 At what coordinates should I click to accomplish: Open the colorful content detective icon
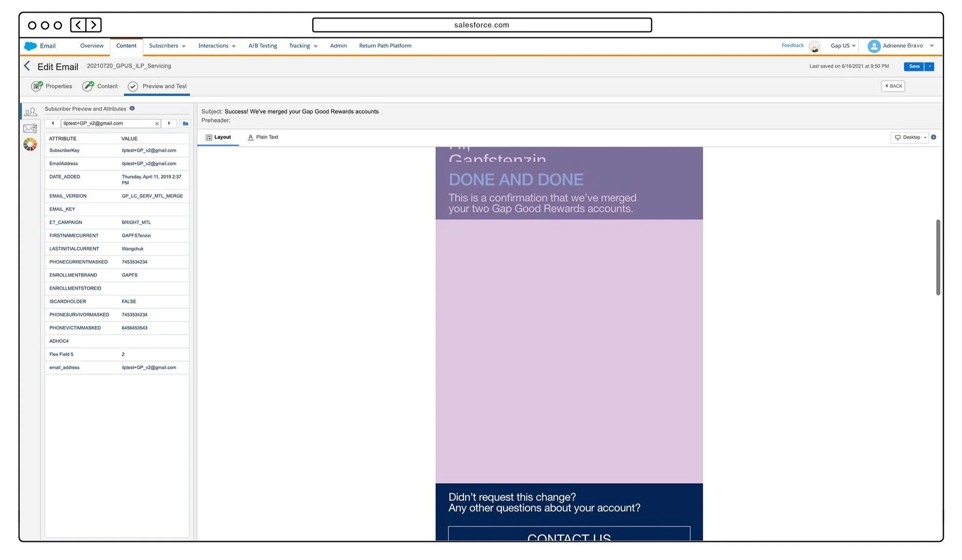pyautogui.click(x=30, y=144)
